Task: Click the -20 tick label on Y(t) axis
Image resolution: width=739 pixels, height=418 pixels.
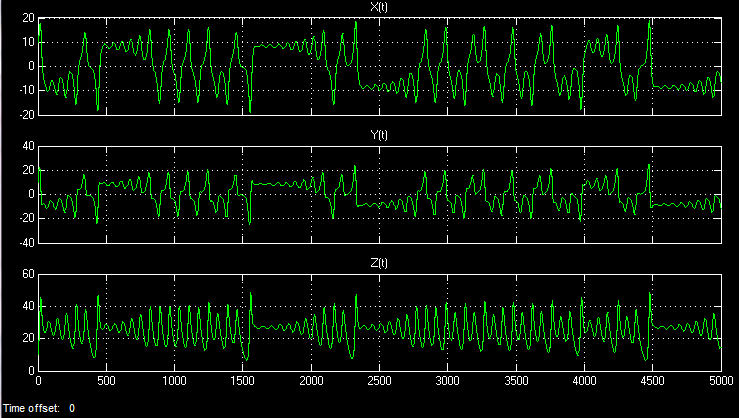Action: click(x=25, y=219)
